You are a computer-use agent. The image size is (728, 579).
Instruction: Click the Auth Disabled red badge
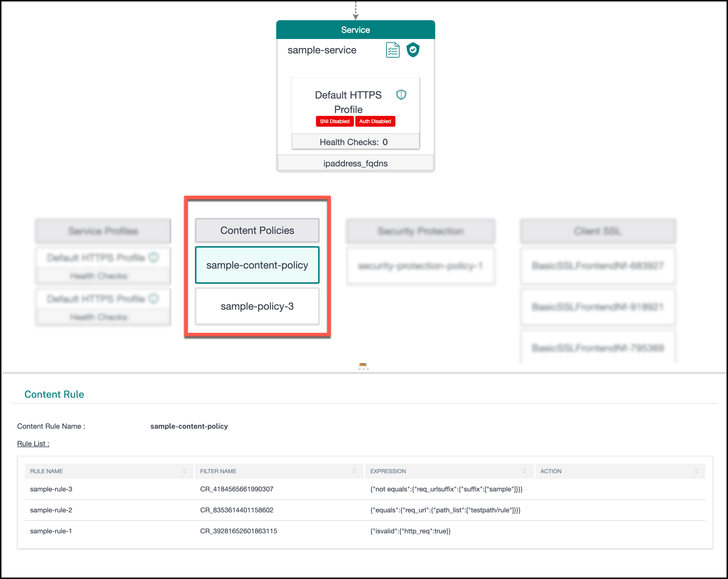coord(375,121)
